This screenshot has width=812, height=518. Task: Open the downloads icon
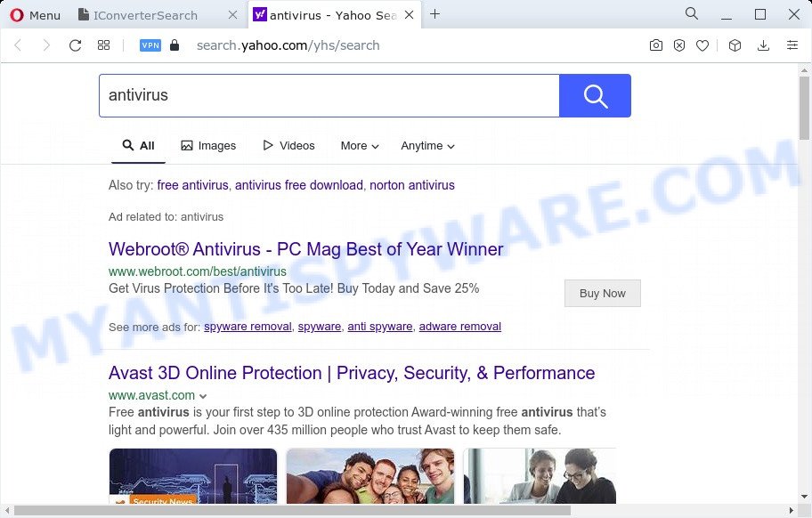763,45
